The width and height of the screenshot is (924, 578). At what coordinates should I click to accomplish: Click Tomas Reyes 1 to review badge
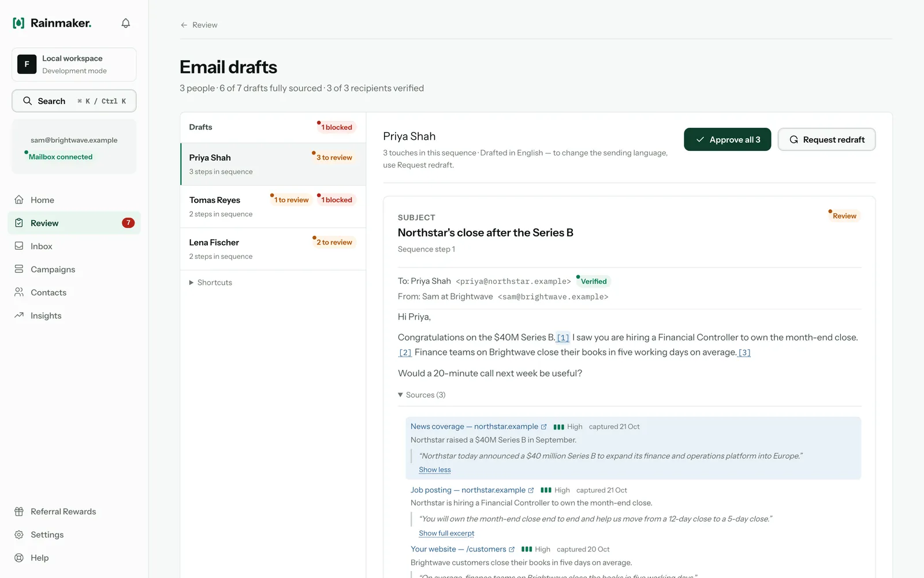pyautogui.click(x=291, y=200)
